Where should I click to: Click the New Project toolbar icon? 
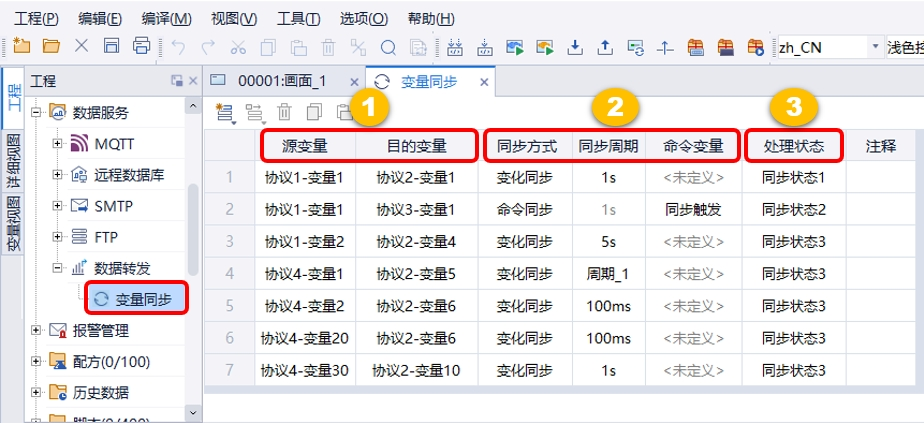21,47
